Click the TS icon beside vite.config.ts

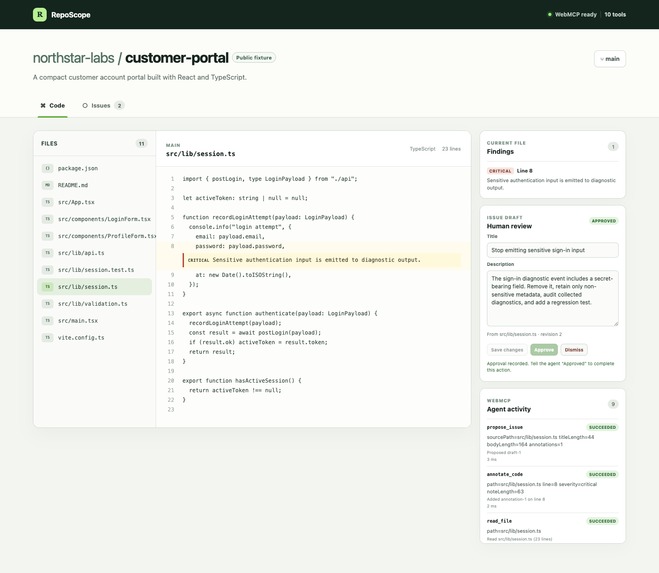pyautogui.click(x=47, y=338)
